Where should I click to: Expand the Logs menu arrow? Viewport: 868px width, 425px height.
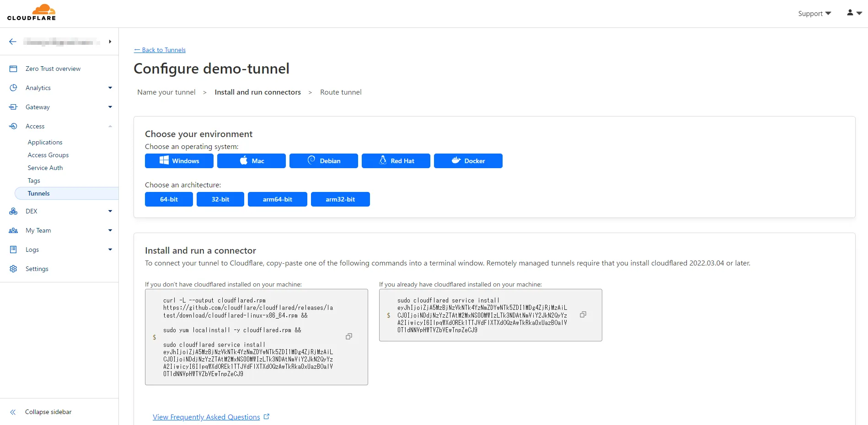pos(110,250)
